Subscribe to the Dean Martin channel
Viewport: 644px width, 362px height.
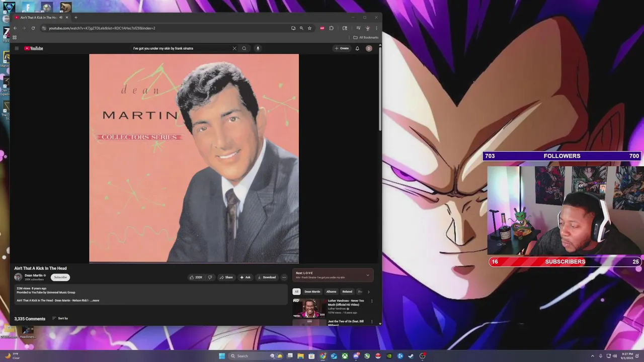pos(60,277)
